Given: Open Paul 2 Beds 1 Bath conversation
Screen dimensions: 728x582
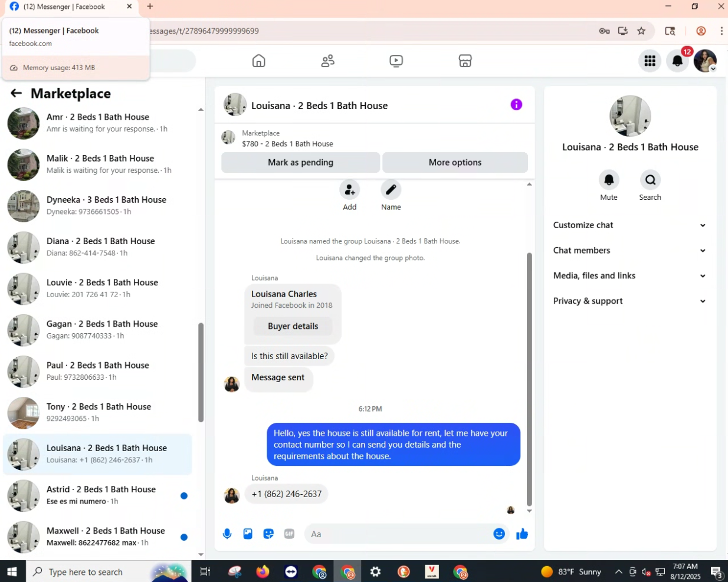Looking at the screenshot, I should (97, 371).
